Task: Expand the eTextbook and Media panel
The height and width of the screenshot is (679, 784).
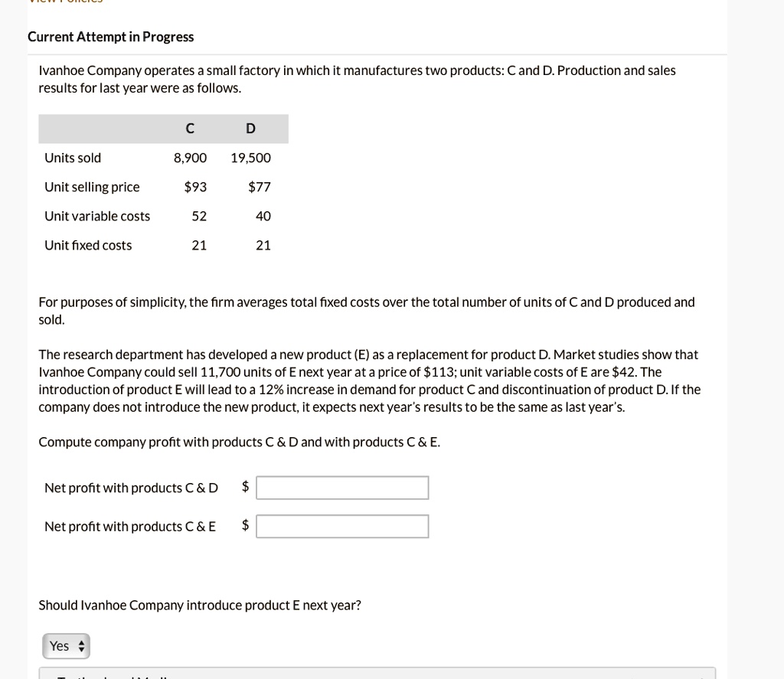Action: point(377,674)
